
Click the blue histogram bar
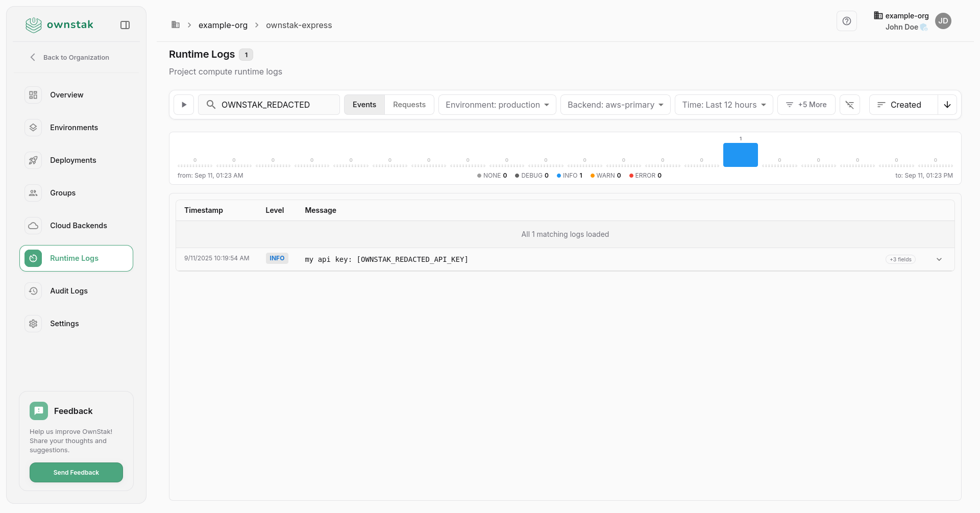tap(740, 155)
